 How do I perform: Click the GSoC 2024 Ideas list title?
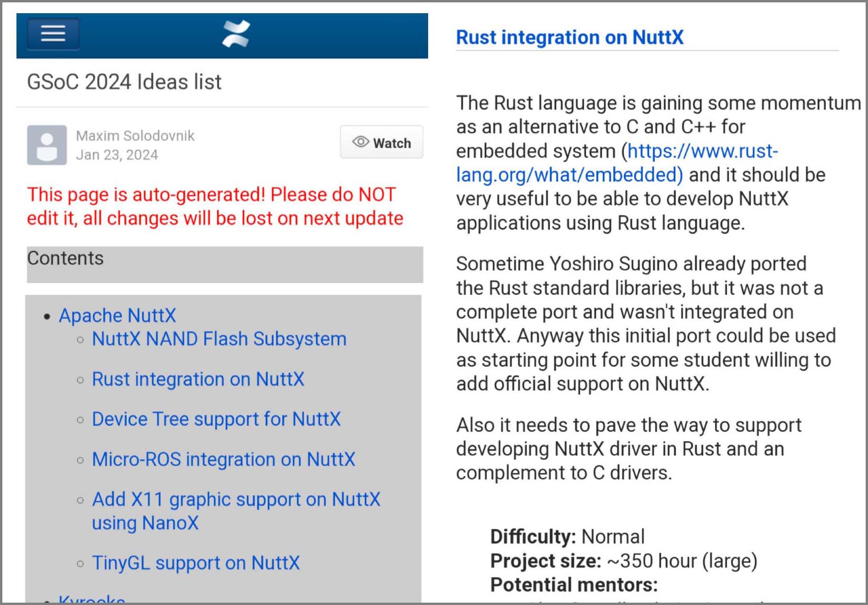pos(124,82)
